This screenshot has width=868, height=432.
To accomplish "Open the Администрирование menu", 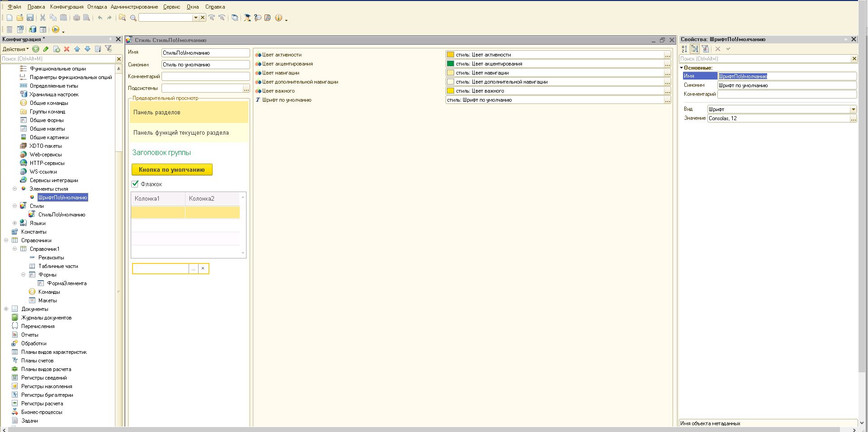I will [134, 7].
